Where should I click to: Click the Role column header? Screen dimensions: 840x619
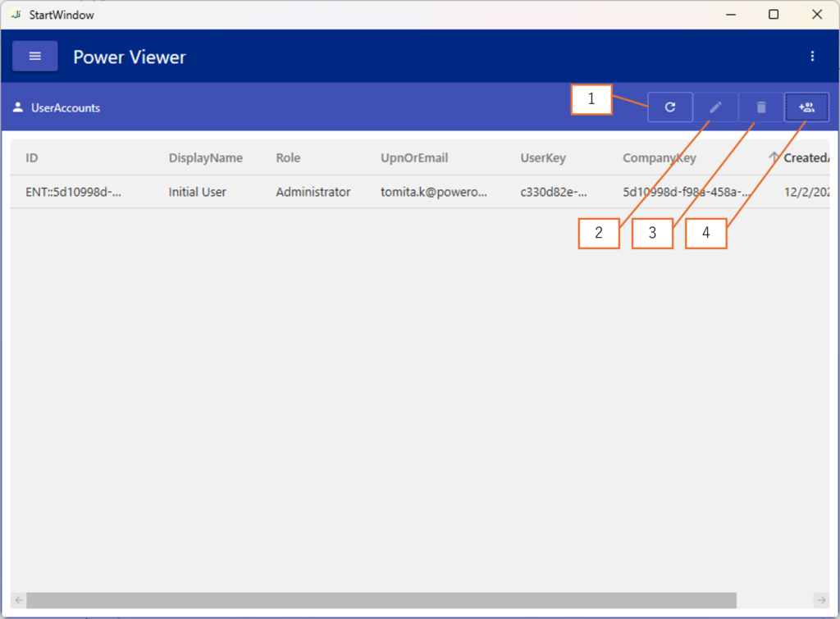tap(288, 158)
